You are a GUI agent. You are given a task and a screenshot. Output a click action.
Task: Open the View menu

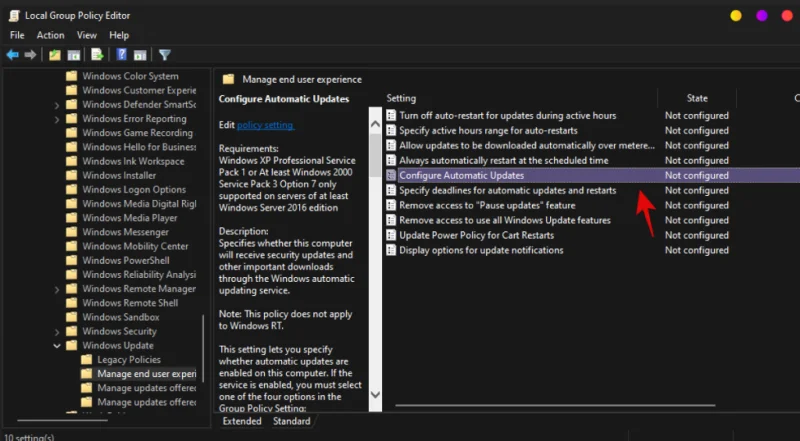[x=86, y=35]
